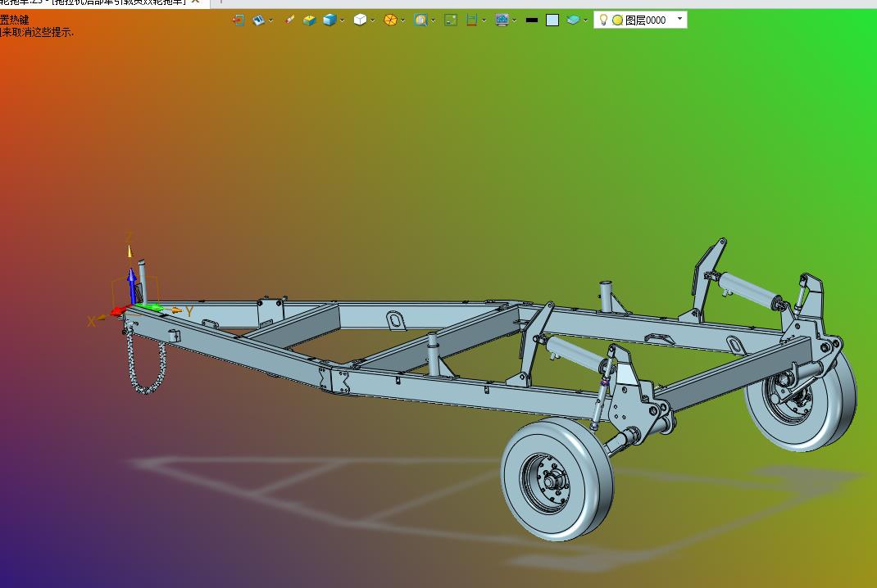877x588 pixels.
Task: Open dropdown beside the teal plane icon
Action: (x=585, y=20)
